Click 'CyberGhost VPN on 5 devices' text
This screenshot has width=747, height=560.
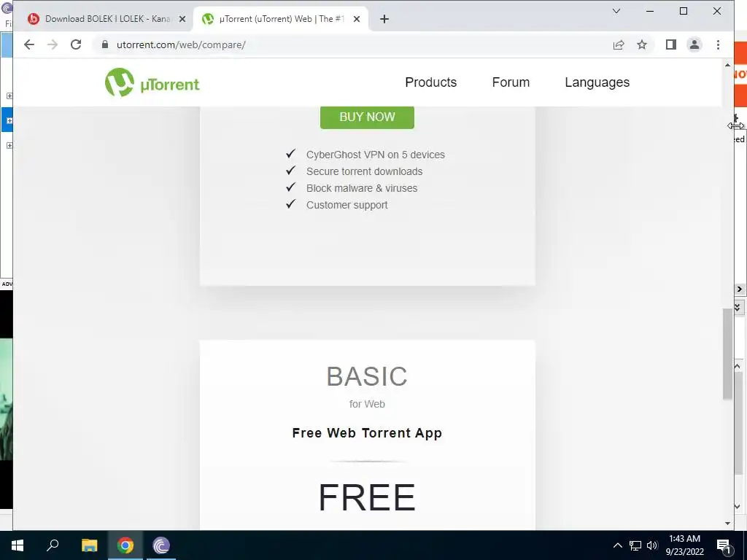376,155
